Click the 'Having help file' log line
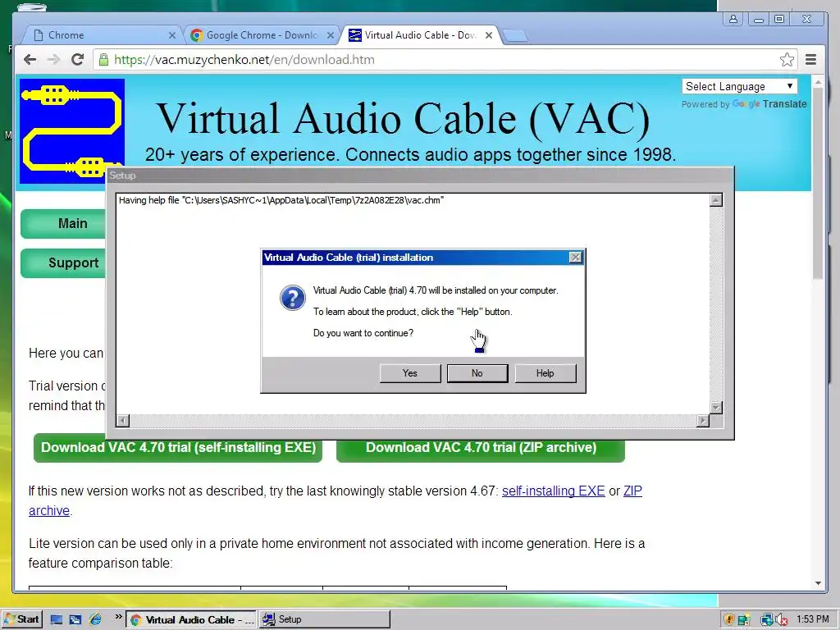Viewport: 840px width, 630px height. pyautogui.click(x=281, y=200)
